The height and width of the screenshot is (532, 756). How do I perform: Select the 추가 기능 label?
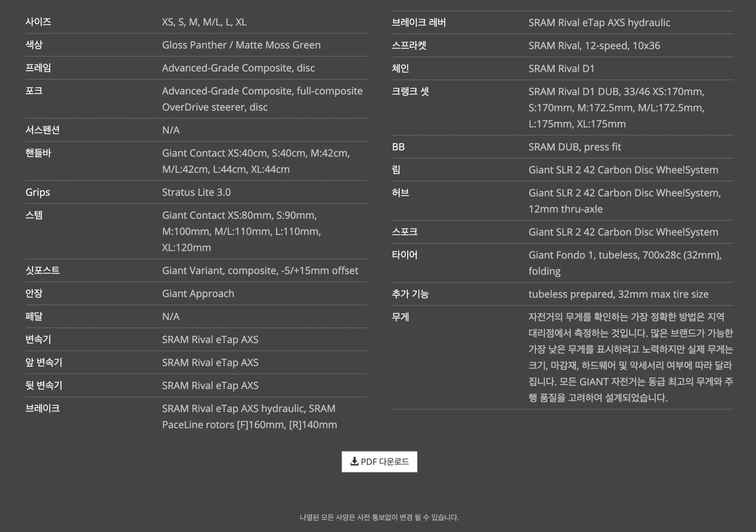coord(410,294)
